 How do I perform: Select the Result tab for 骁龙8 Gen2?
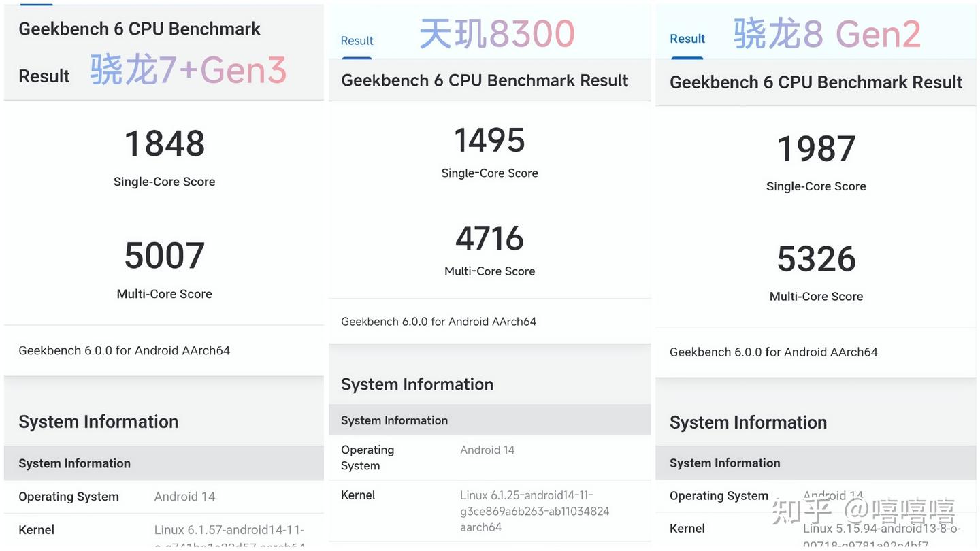coord(686,39)
